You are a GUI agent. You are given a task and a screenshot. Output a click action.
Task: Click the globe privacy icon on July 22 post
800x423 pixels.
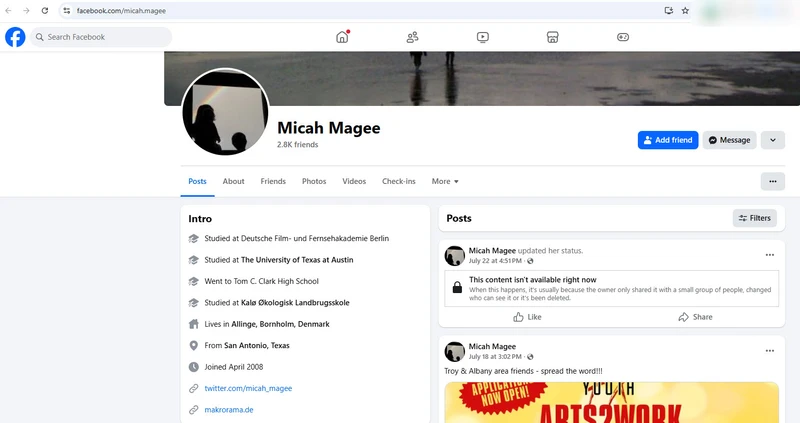(x=530, y=261)
